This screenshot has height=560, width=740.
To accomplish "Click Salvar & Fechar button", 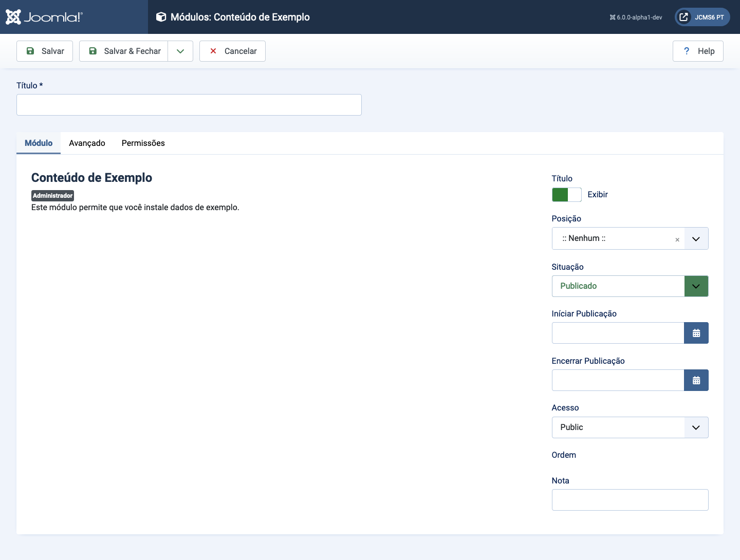I will pos(124,51).
